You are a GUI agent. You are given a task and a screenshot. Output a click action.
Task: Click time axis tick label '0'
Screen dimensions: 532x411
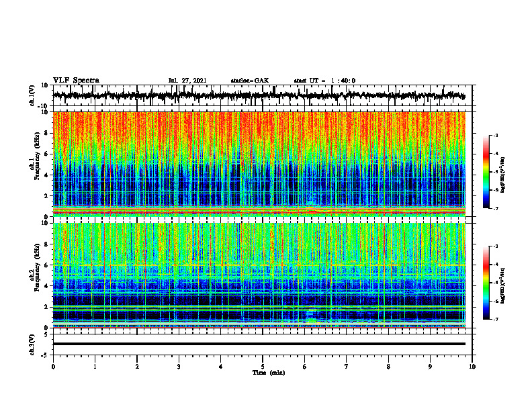coord(53,367)
